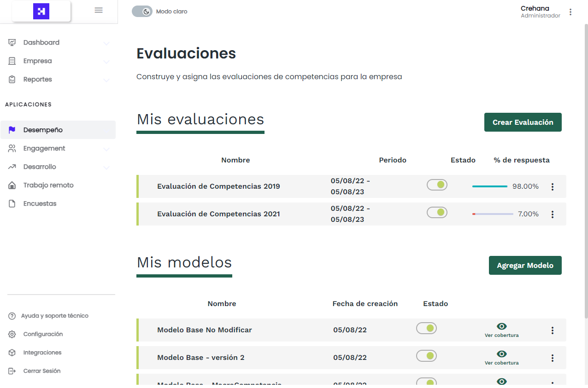
Task: Click the Ayuda y soporte técnico question icon
Action: [11, 316]
